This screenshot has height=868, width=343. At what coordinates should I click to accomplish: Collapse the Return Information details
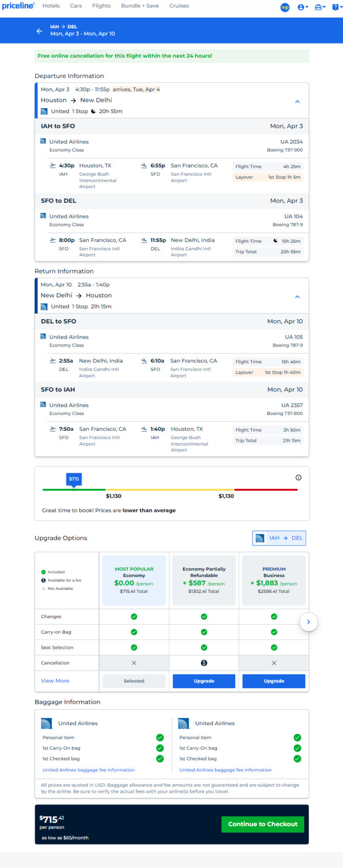click(297, 297)
